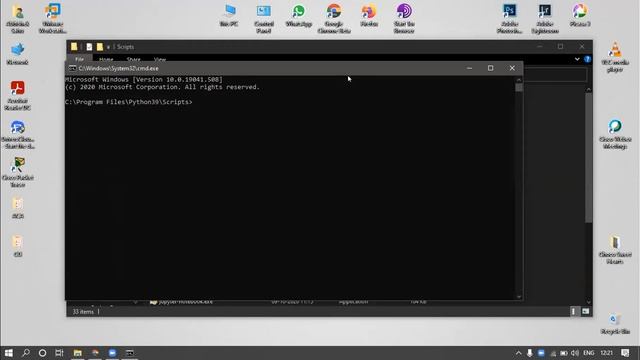The width and height of the screenshot is (640, 360).
Task: Click the command prompt scrollbar up arrow
Action: (x=519, y=80)
